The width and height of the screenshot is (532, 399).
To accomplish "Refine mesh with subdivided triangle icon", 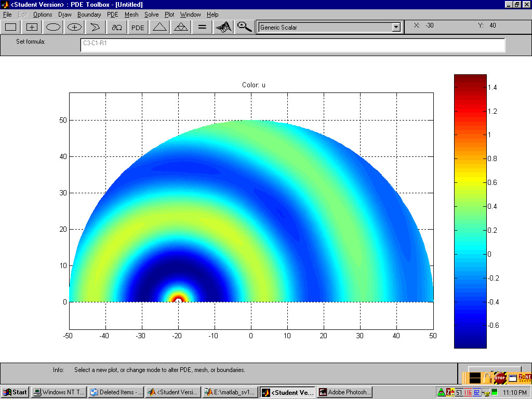I will 181,27.
